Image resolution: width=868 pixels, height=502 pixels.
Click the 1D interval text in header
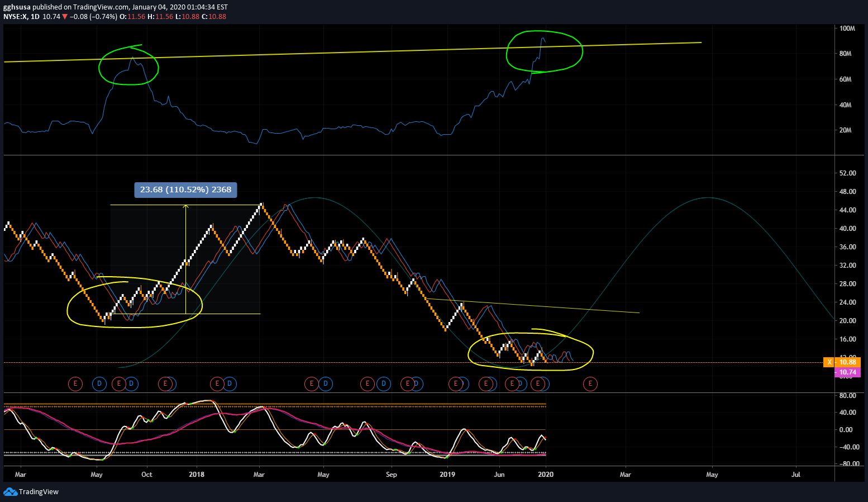click(35, 17)
